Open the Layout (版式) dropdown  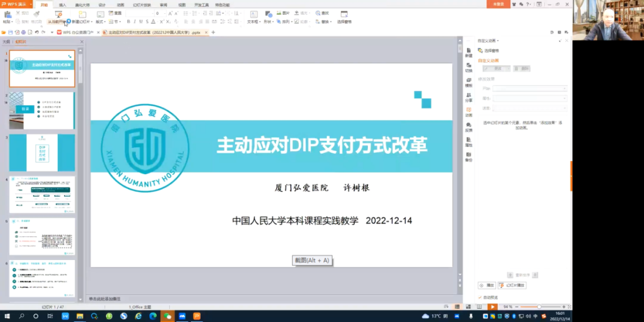101,22
